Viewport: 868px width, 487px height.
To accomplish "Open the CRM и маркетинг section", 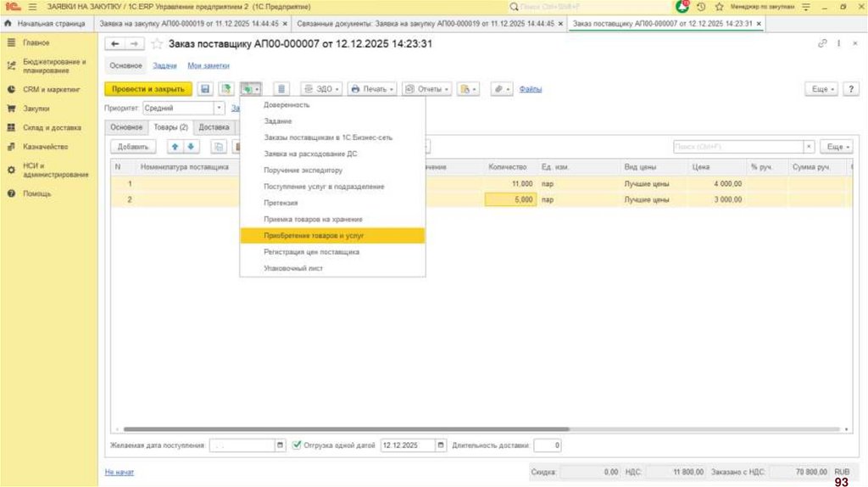I will coord(51,89).
